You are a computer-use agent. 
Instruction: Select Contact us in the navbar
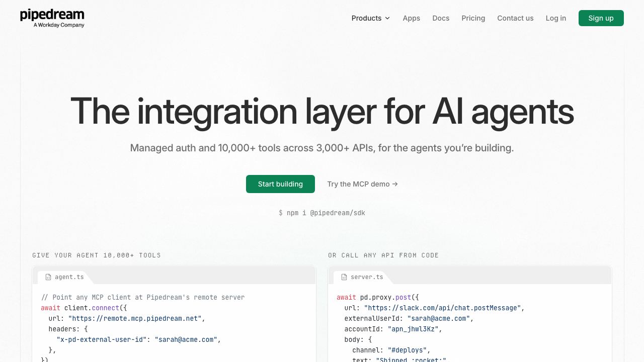pos(515,18)
